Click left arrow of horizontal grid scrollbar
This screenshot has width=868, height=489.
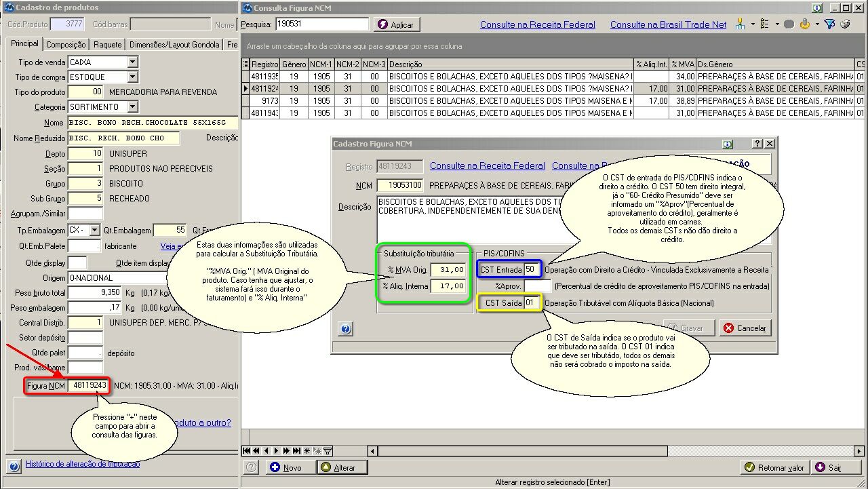[x=372, y=451]
